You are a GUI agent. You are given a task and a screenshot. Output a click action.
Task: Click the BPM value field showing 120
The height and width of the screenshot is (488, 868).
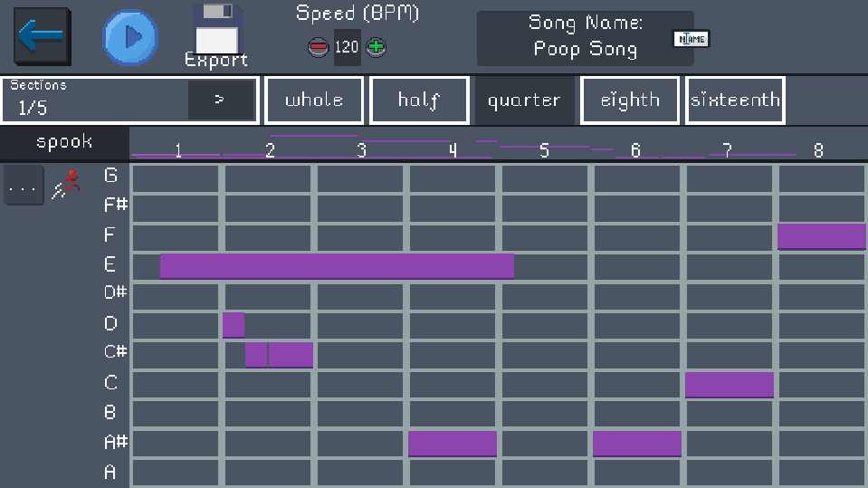tap(347, 48)
